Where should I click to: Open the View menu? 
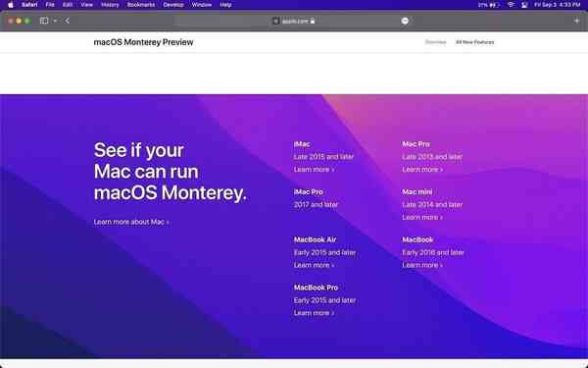click(86, 5)
